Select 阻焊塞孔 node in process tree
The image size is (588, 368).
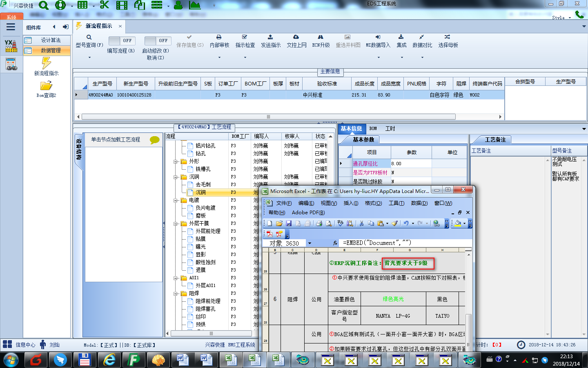point(205,309)
